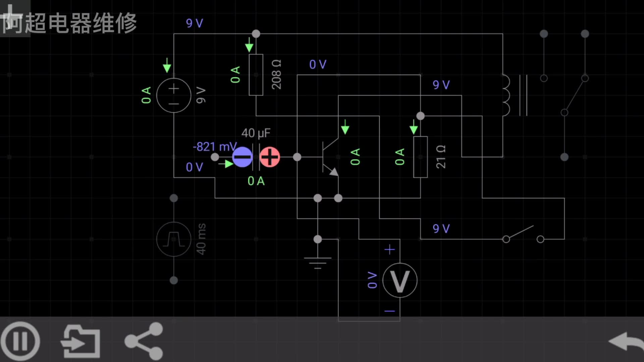
Task: Tap the 0 A label beside 208 Ω resistor
Action: pos(235,75)
